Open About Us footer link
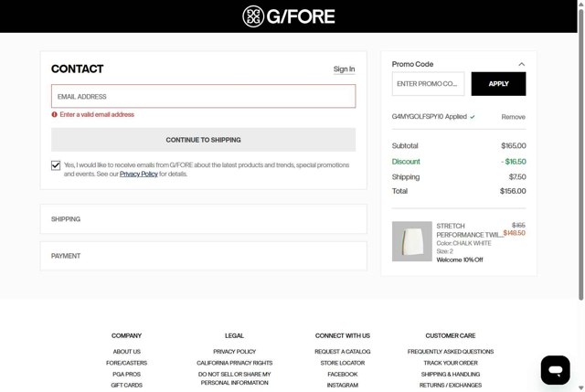 click(x=126, y=352)
